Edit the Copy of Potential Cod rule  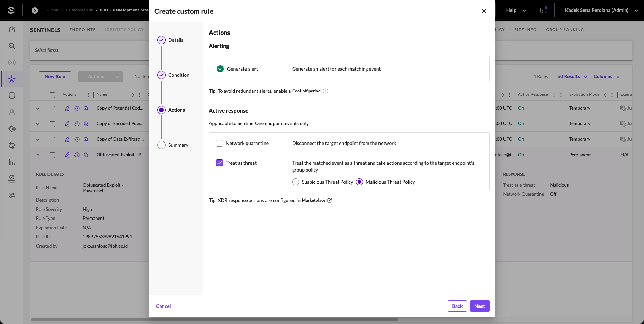coord(67,108)
